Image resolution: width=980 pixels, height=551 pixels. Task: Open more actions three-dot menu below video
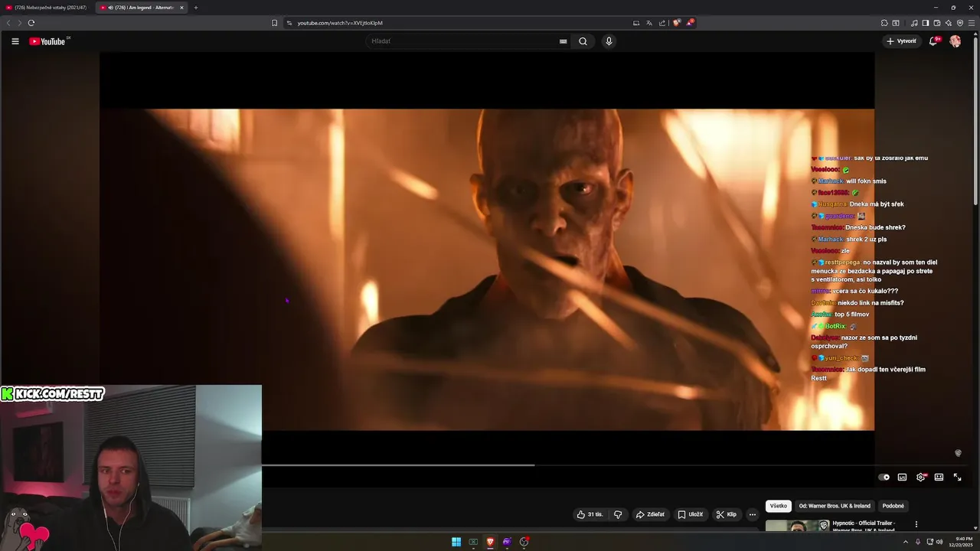click(752, 514)
